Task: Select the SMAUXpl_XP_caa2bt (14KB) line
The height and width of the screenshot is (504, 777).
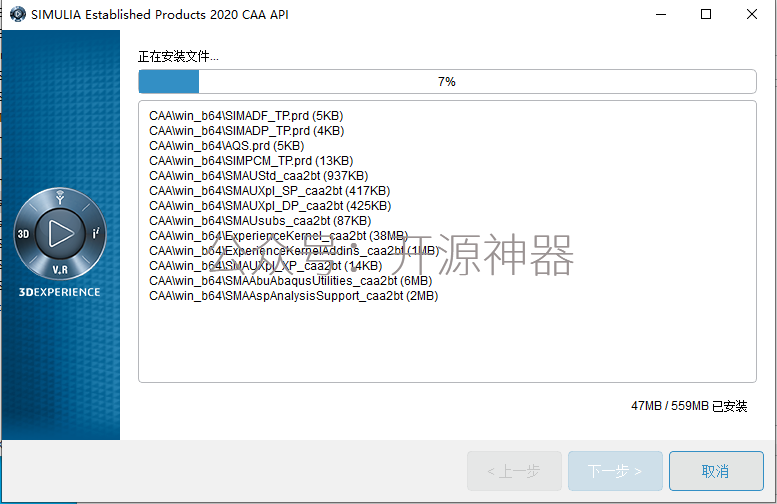Action: 266,266
